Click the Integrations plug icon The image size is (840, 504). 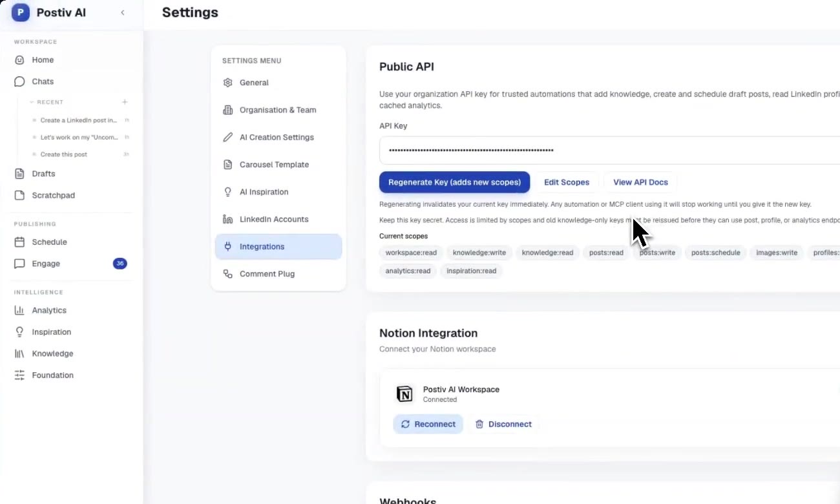tap(227, 246)
